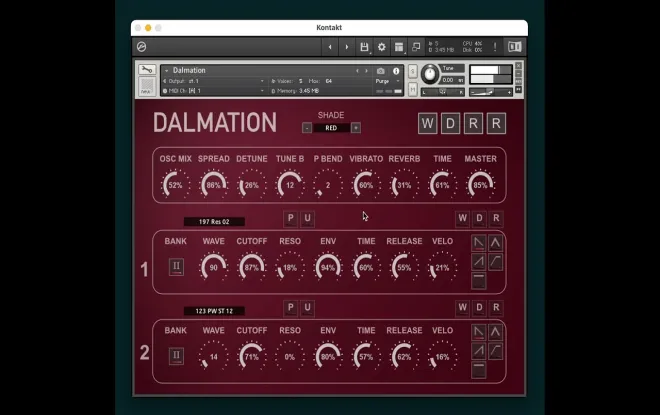Expand the instrument name dropdown arrow
The image size is (660, 415).
(166, 71)
